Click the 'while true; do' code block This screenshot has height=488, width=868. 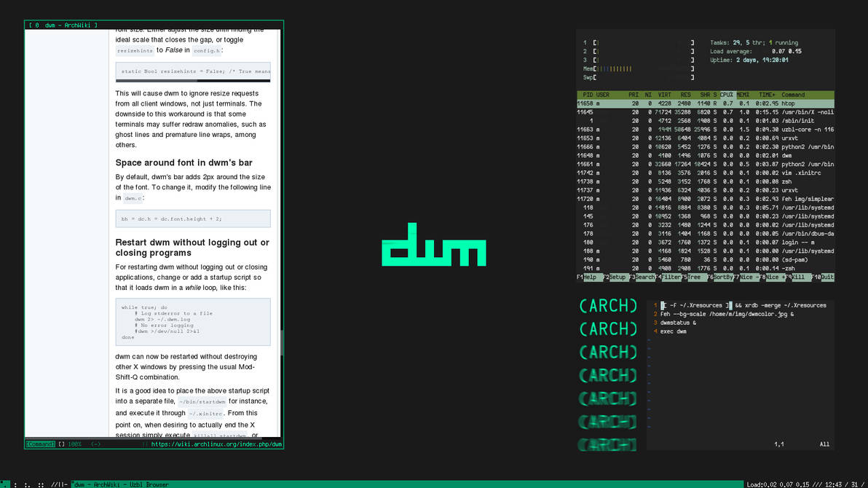click(193, 322)
